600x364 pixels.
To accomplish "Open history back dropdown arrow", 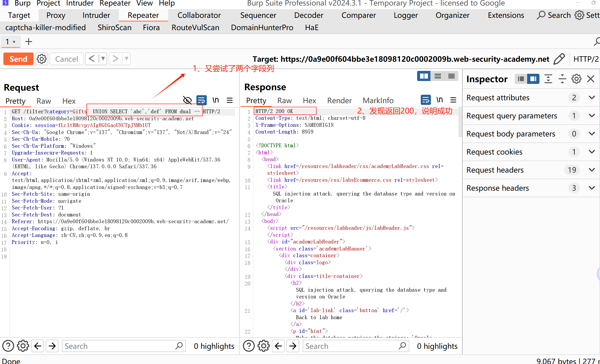I will [103, 59].
